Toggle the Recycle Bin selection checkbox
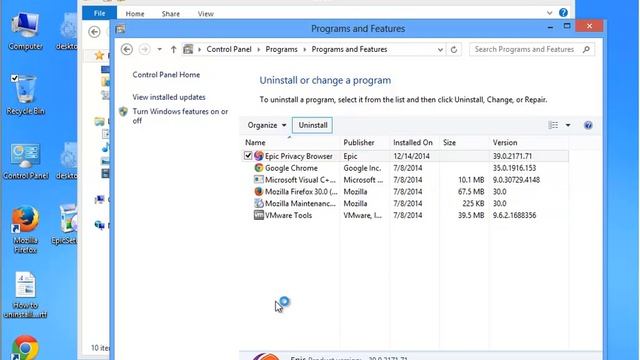The image size is (640, 360). pos(15,78)
